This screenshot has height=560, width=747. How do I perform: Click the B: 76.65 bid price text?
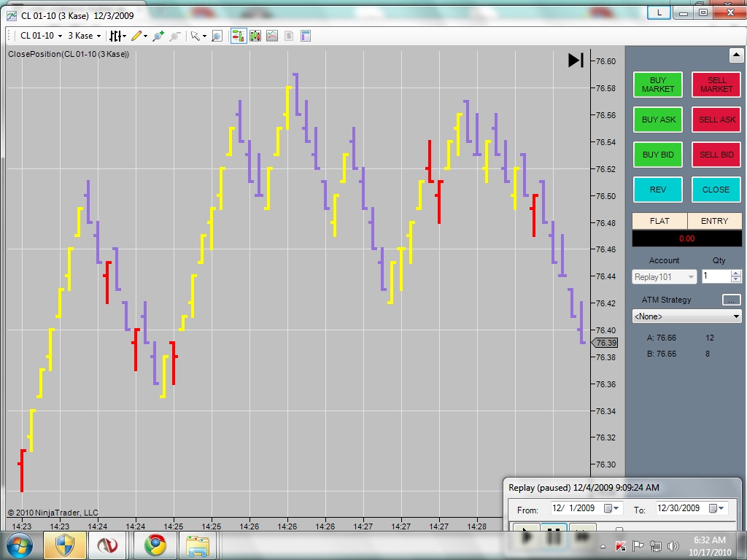(x=661, y=354)
